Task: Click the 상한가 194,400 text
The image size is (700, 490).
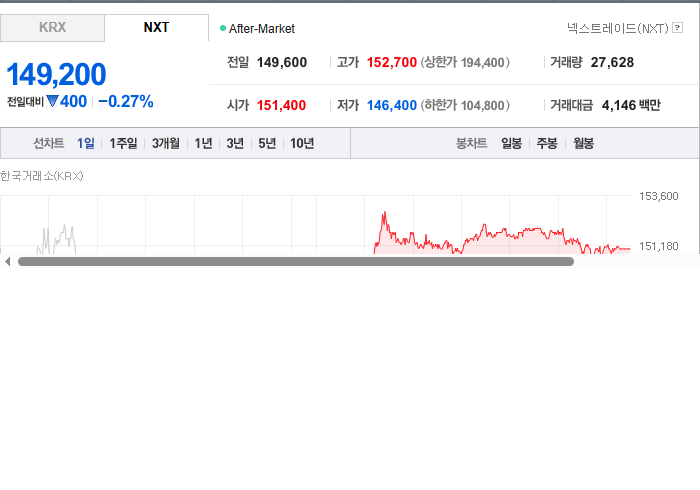Action: (x=465, y=62)
